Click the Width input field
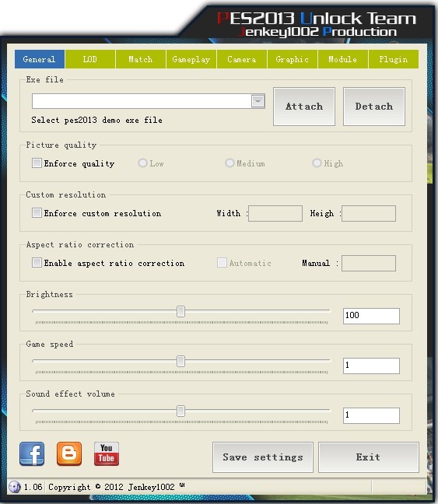 275,213
